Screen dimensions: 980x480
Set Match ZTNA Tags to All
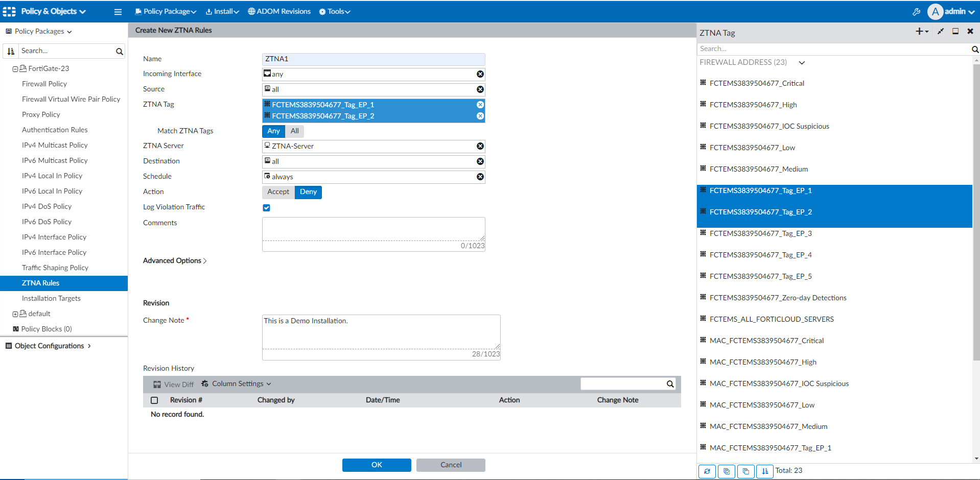point(294,131)
